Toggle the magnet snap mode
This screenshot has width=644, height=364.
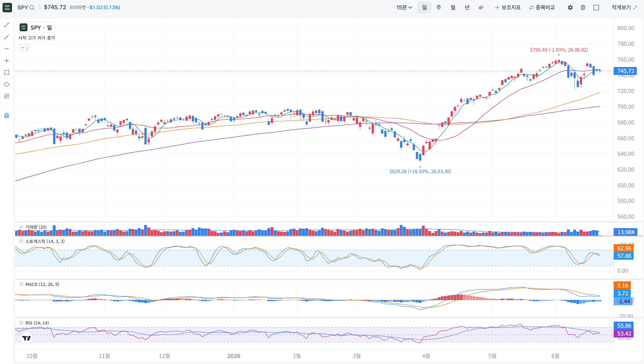click(x=7, y=115)
